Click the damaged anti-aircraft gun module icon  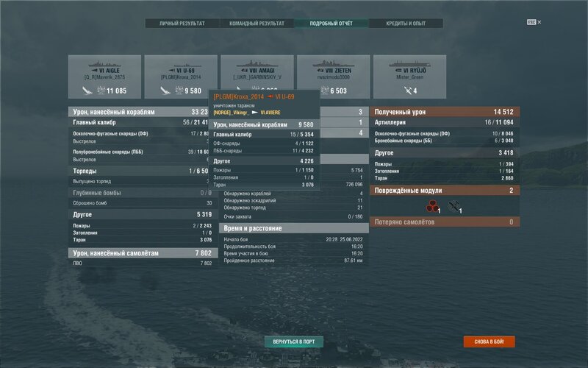point(453,206)
